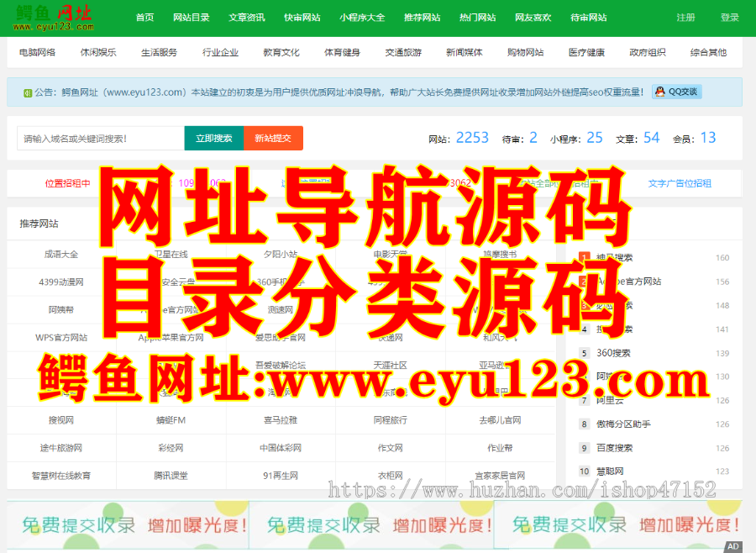Select the 政府组织 category
The height and width of the screenshot is (553, 756).
648,53
